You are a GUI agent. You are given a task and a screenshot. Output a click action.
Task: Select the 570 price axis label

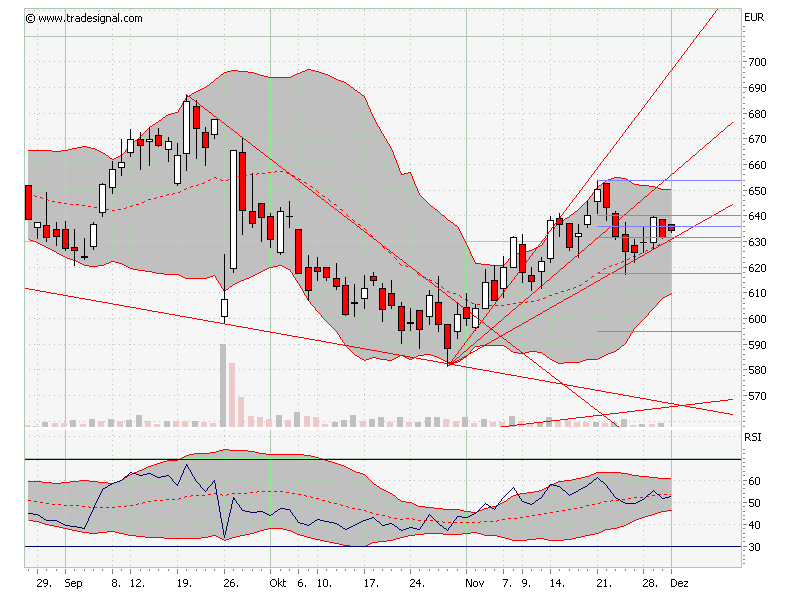coord(757,396)
